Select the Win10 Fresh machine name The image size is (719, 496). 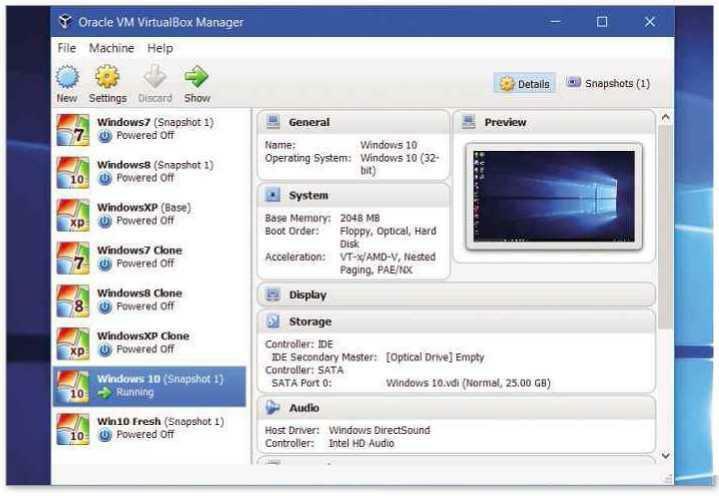click(129, 421)
